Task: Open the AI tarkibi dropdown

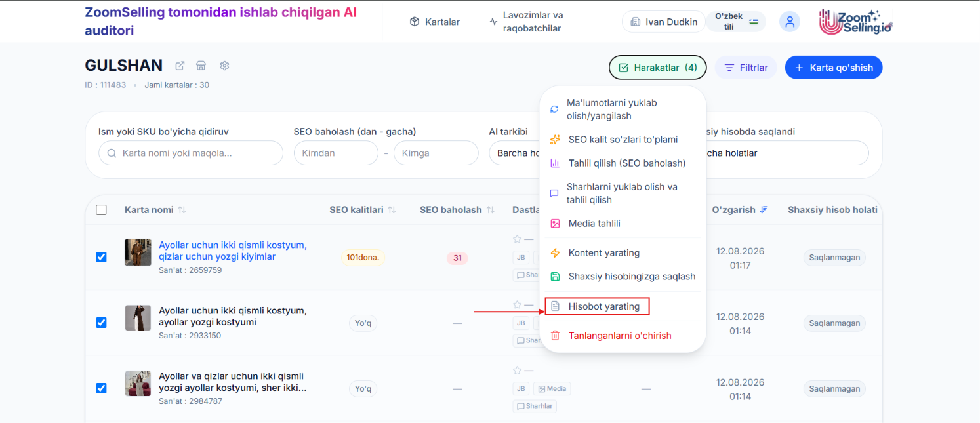Action: pos(515,153)
